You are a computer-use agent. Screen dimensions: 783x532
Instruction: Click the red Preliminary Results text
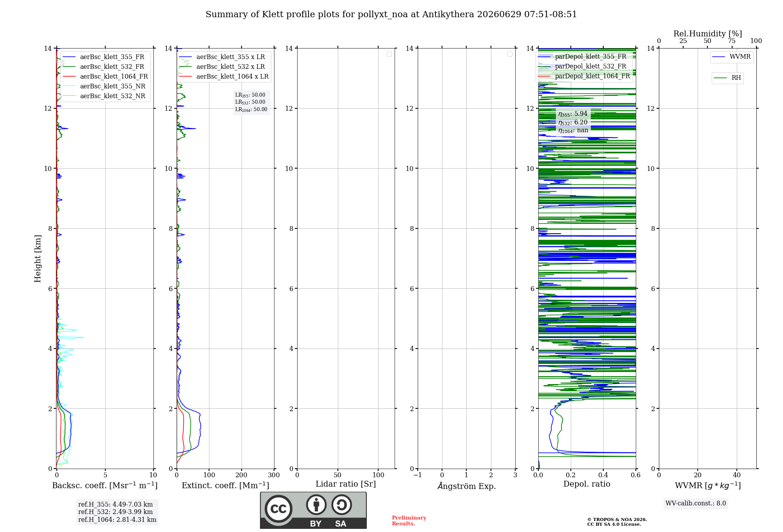[x=409, y=521]
